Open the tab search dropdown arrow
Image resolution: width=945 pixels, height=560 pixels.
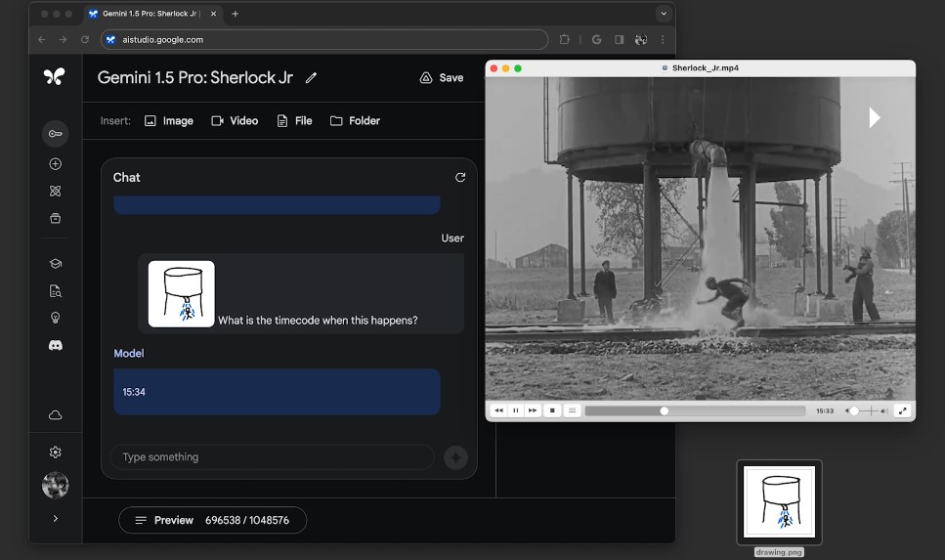click(x=664, y=14)
